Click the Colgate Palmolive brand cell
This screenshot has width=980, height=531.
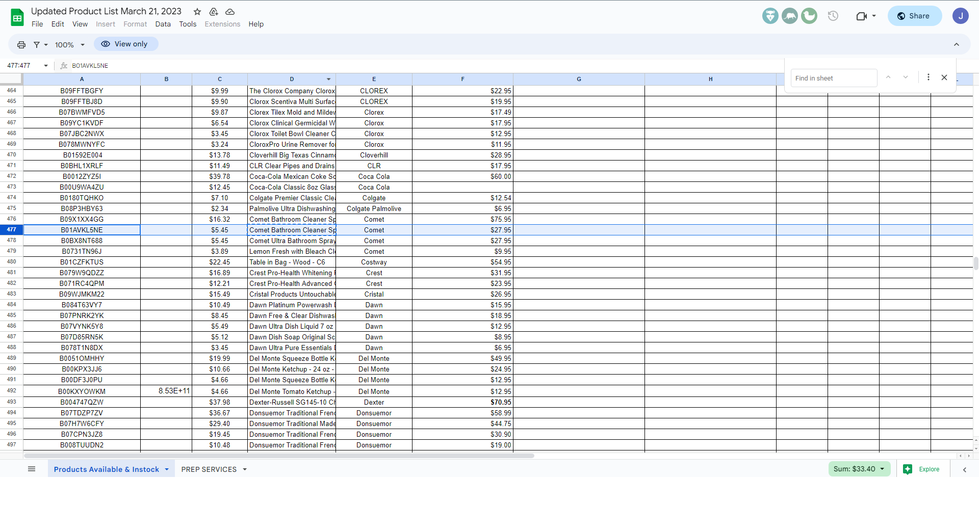click(x=374, y=208)
